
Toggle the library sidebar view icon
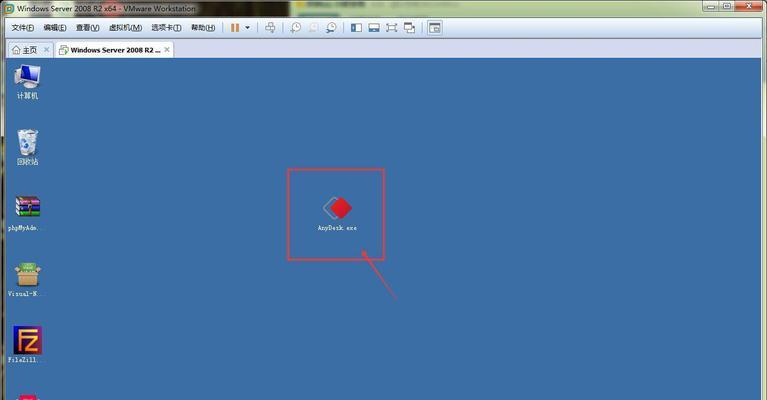pos(355,28)
